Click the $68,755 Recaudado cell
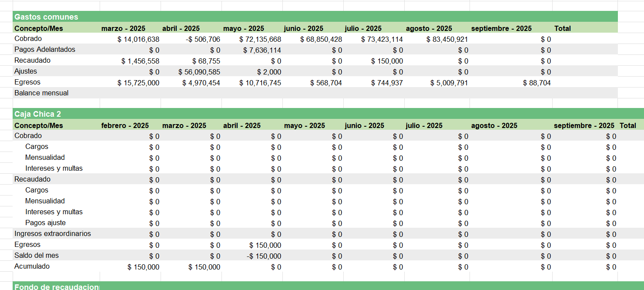Viewport: 644px width, 290px height. click(x=206, y=61)
